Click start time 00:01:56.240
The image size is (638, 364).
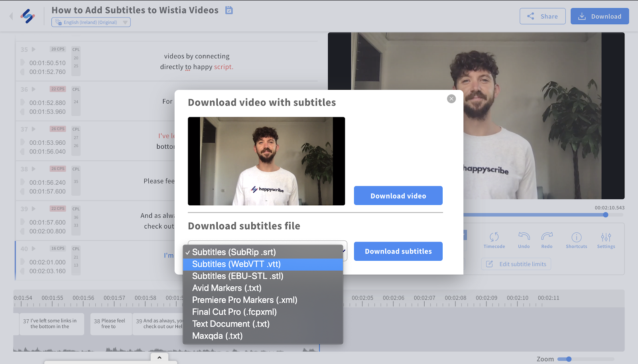(x=47, y=183)
